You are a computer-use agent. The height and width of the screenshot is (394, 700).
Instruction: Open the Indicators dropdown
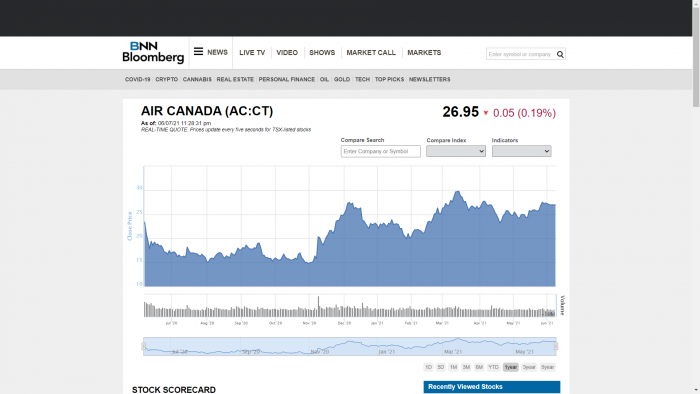521,151
